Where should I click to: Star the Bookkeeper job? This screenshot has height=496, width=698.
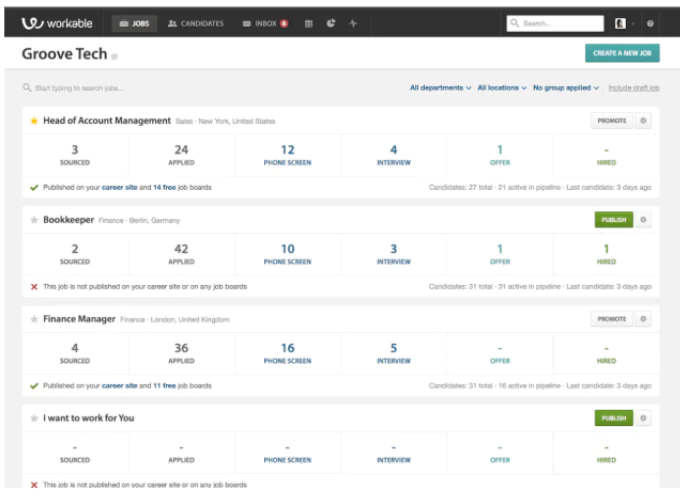click(34, 220)
